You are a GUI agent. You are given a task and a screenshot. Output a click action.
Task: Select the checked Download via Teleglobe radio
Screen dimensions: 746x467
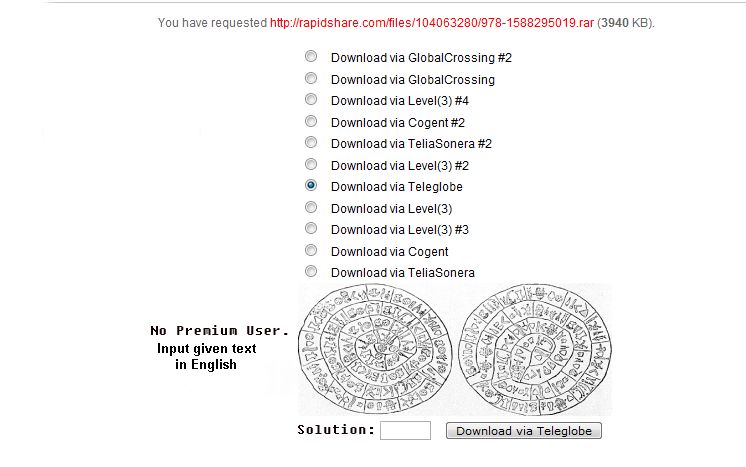coord(311,185)
